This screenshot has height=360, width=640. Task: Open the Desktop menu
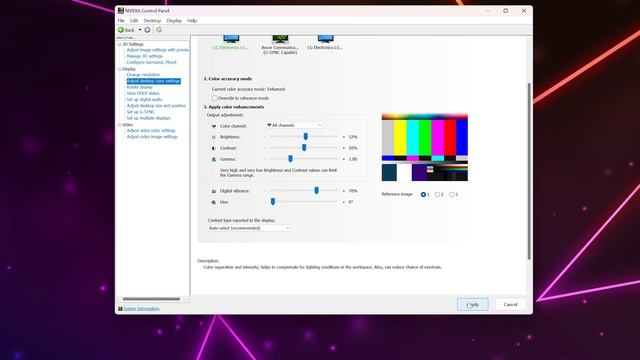click(152, 20)
